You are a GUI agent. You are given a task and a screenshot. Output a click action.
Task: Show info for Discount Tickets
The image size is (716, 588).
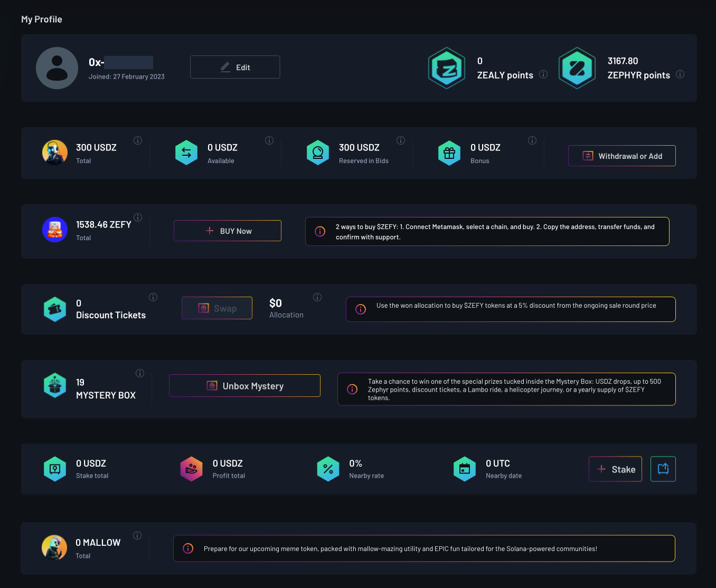(x=153, y=297)
